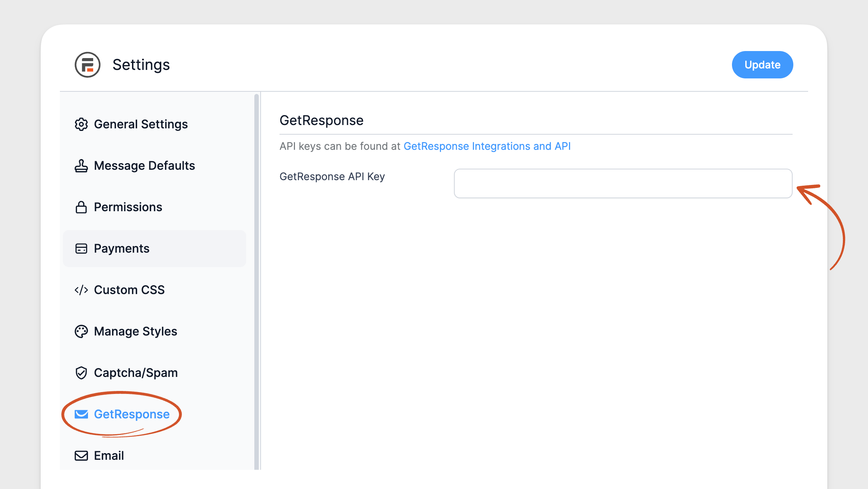The height and width of the screenshot is (489, 868).
Task: Click the Settings page title
Action: coord(141,65)
